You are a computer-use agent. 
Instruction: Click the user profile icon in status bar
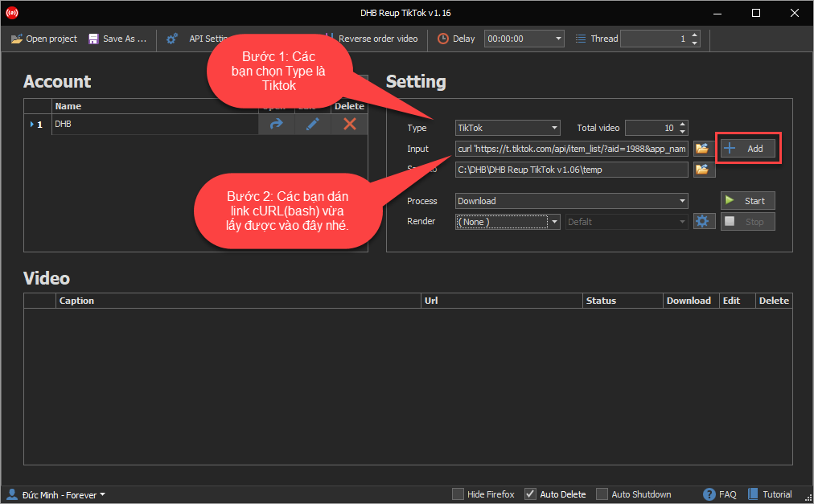coord(11,494)
